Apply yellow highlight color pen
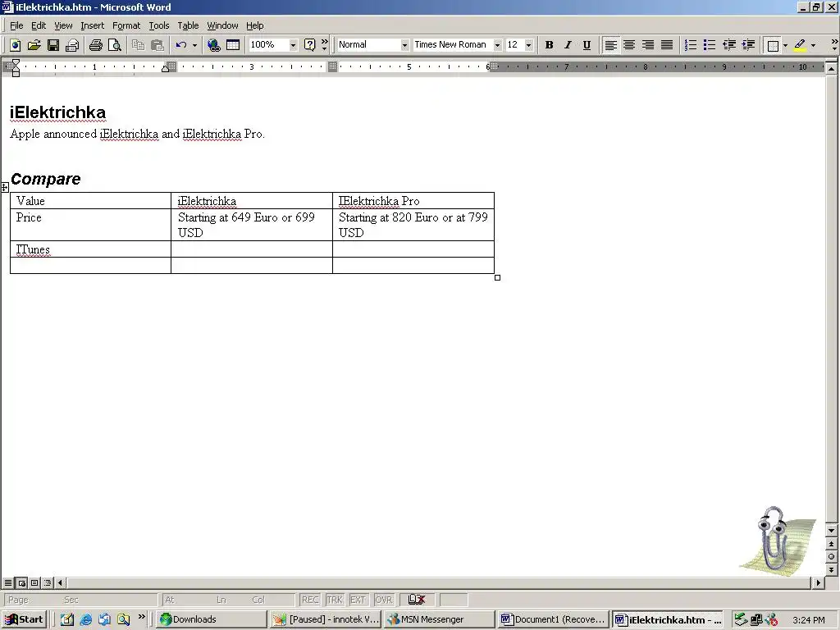The height and width of the screenshot is (630, 840). point(800,45)
